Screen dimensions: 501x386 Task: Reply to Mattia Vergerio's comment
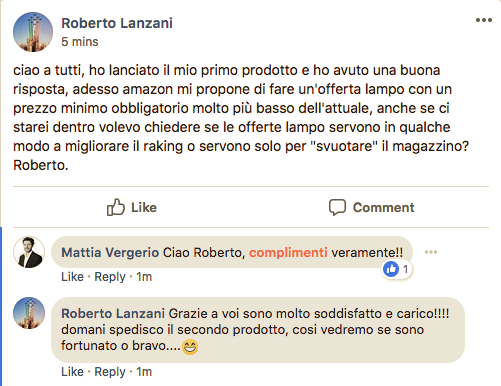click(x=110, y=277)
